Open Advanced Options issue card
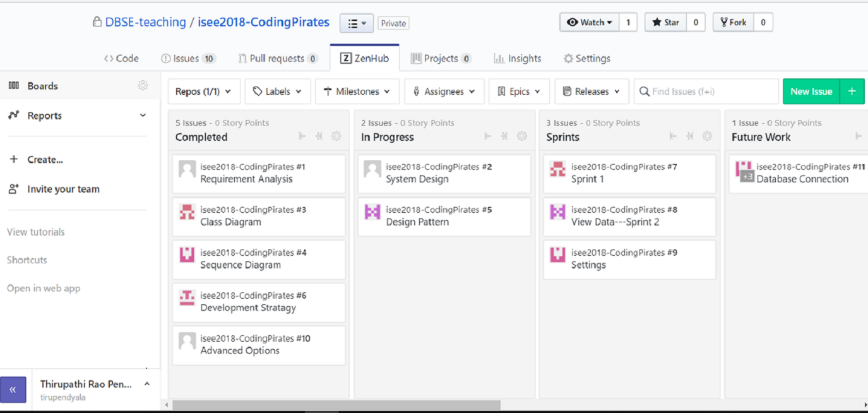 [259, 345]
